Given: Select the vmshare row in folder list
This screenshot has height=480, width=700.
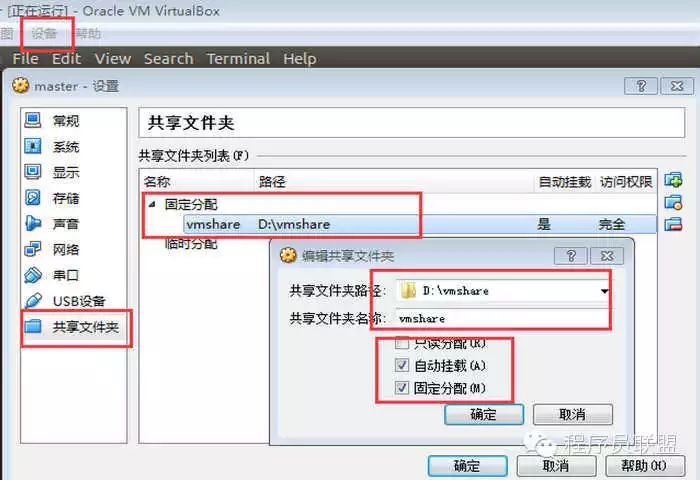Looking at the screenshot, I should click(x=420, y=224).
